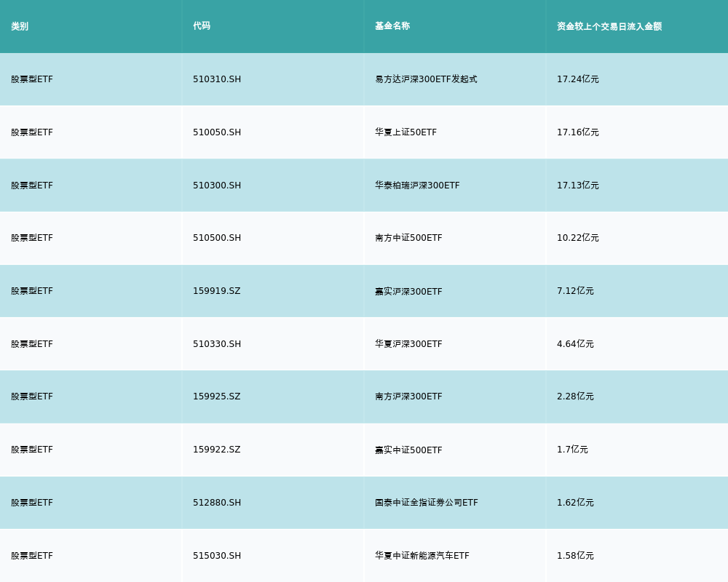Click 股票型ETF in the 510500.SH row
Viewport: 728px width, 582px height.
tap(32, 238)
